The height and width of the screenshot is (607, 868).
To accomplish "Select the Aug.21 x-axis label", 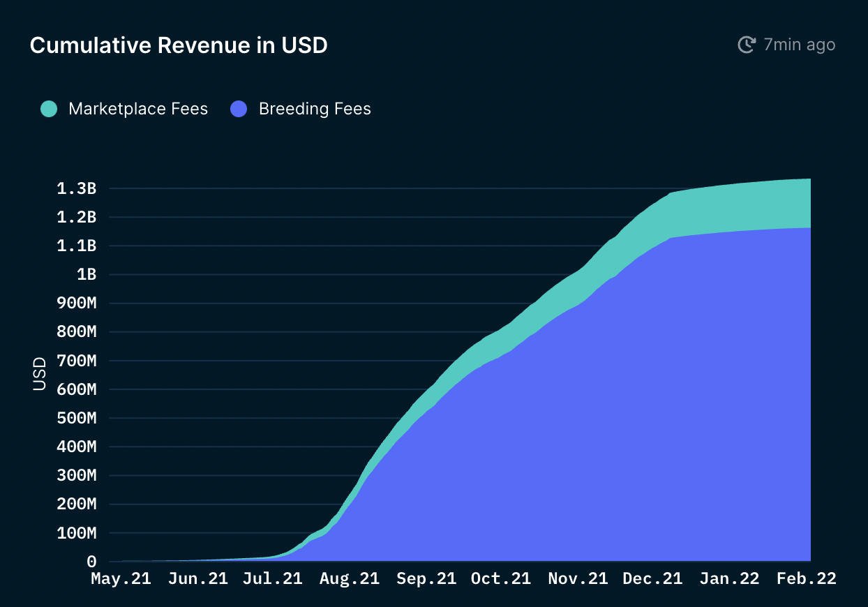I will pos(350,578).
